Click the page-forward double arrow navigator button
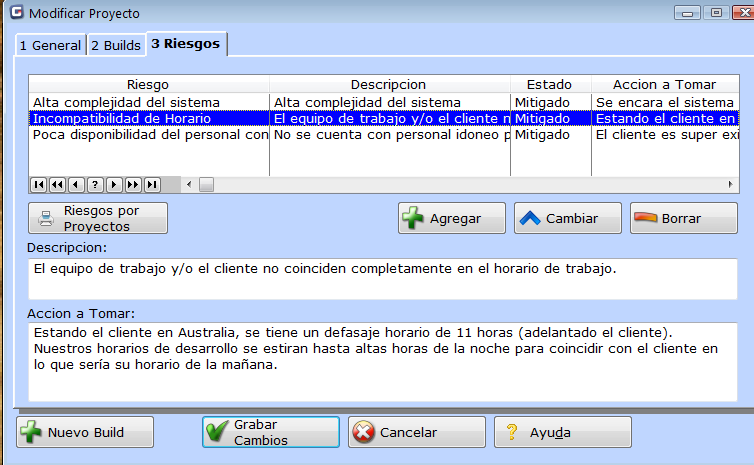Screen dimensions: 754x465 pyautogui.click(x=133, y=184)
